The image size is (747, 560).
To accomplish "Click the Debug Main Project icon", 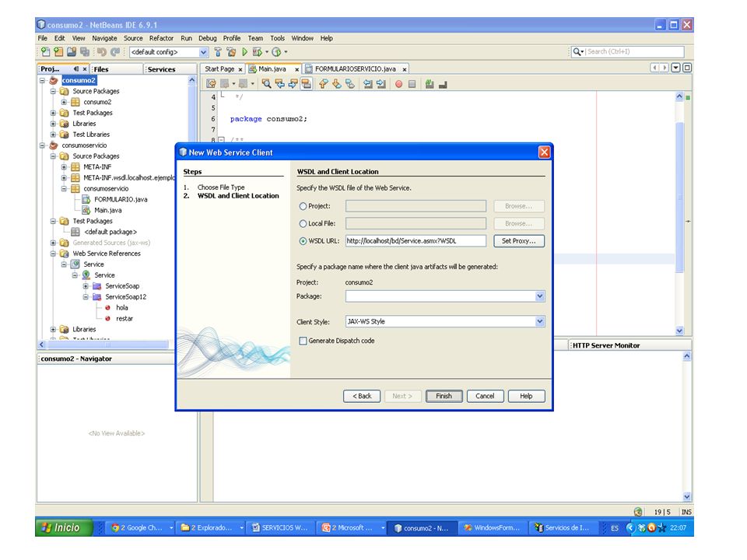I will tap(258, 51).
